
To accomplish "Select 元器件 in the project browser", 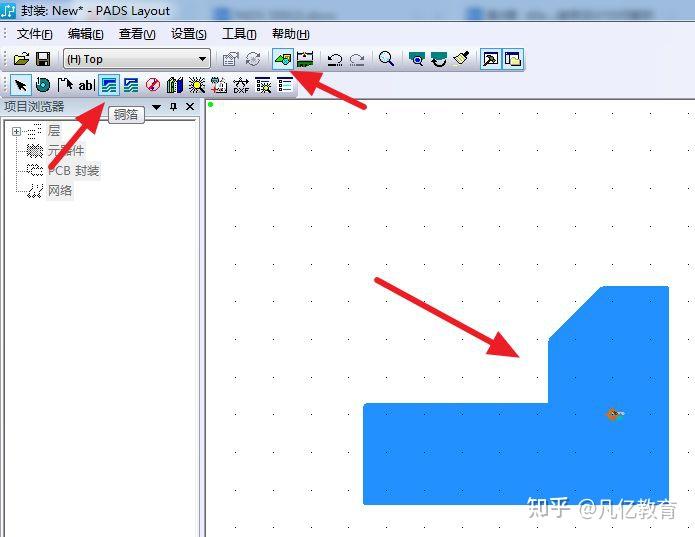I will click(x=66, y=151).
